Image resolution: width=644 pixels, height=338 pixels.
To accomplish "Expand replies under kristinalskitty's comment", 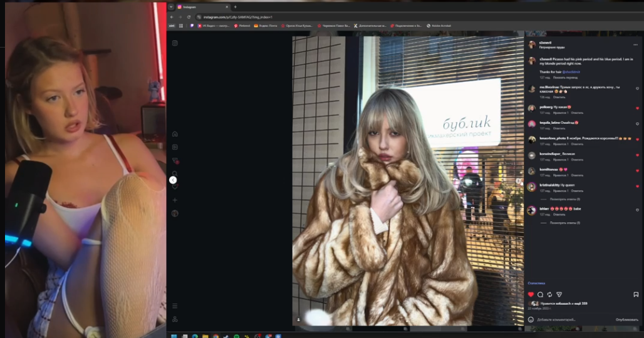I will 564,199.
